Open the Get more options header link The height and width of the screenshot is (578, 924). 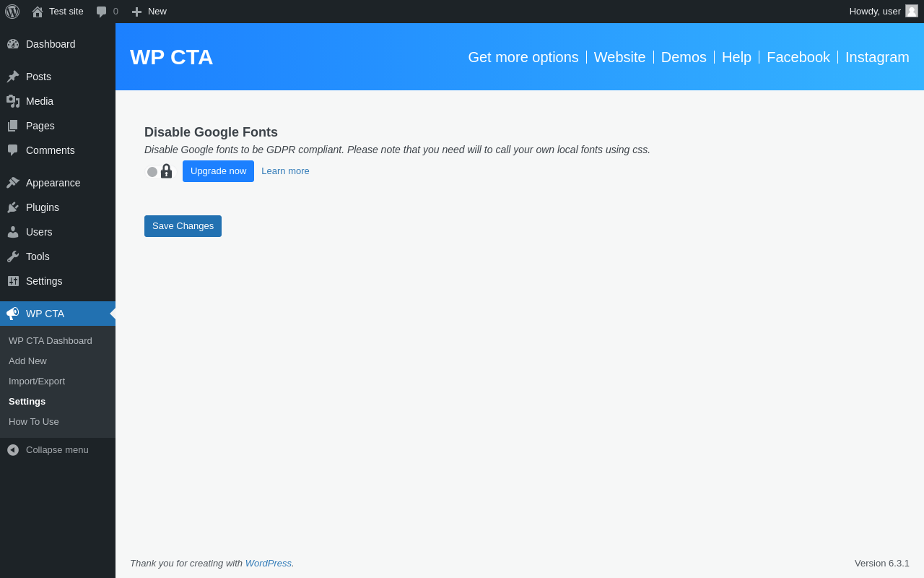(x=523, y=57)
